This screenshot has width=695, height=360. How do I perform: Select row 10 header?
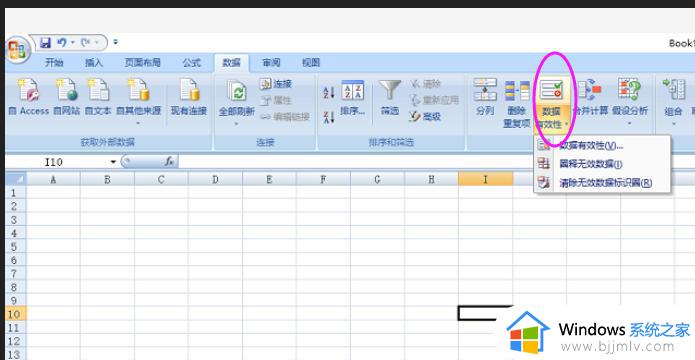tap(16, 314)
